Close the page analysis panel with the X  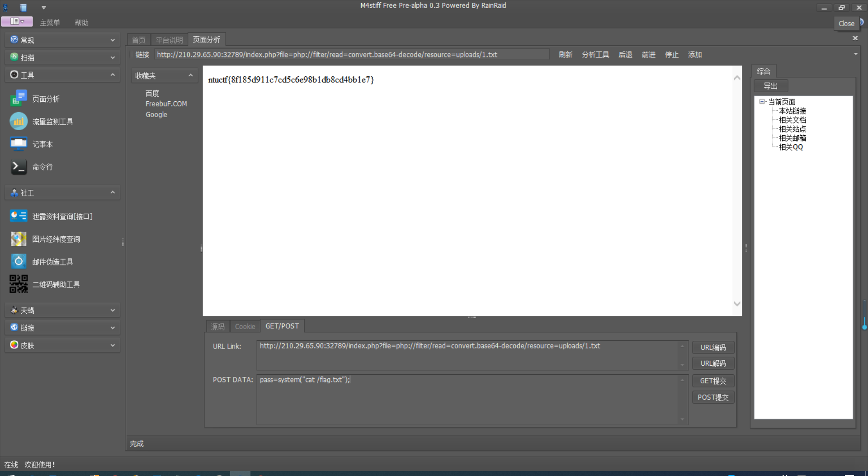tap(855, 38)
